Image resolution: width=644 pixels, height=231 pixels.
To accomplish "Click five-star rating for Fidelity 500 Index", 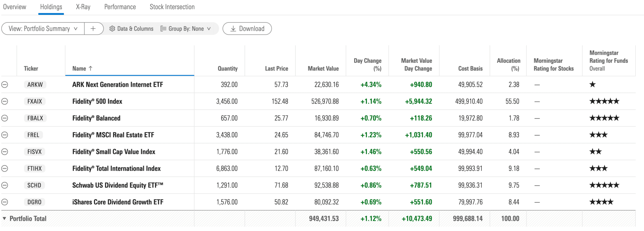I will [x=604, y=101].
